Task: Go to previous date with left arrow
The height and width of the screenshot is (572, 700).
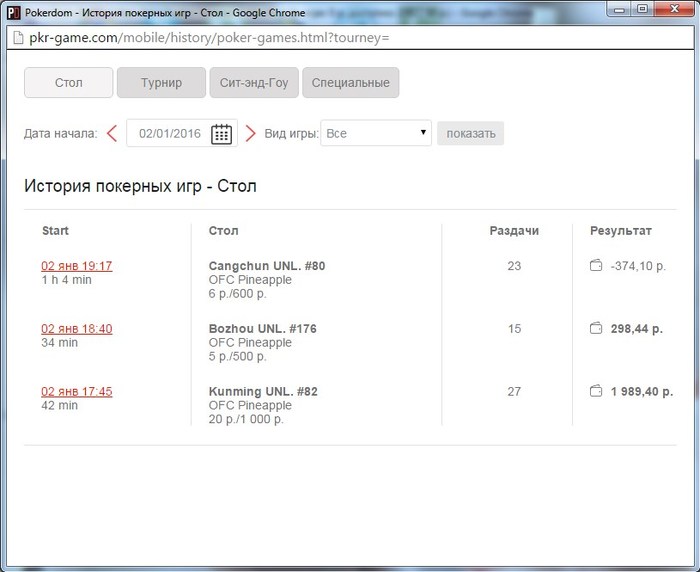Action: (x=112, y=134)
